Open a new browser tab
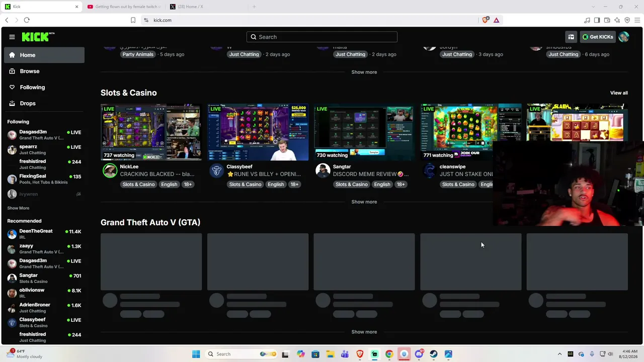644x362 pixels. 254,7
